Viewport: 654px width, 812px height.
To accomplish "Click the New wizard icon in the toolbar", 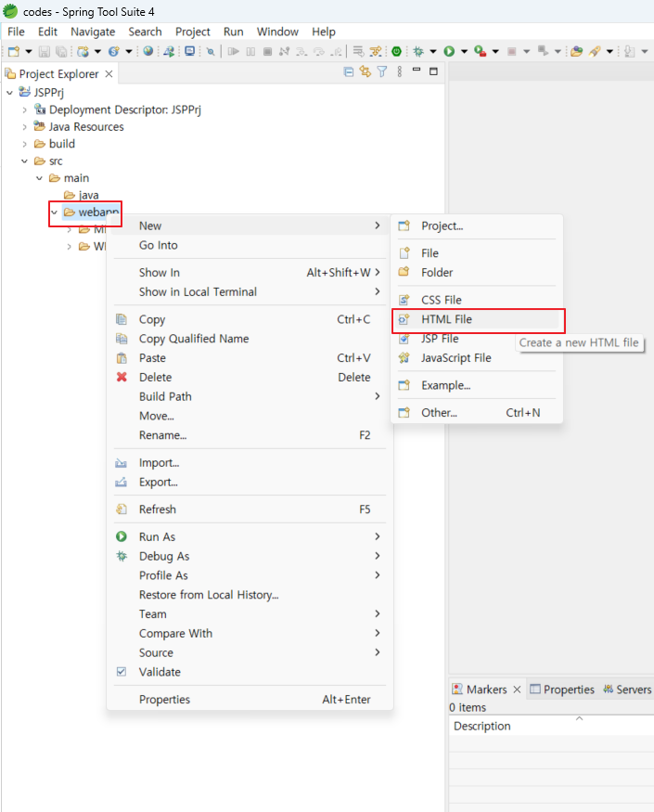I will 14,51.
